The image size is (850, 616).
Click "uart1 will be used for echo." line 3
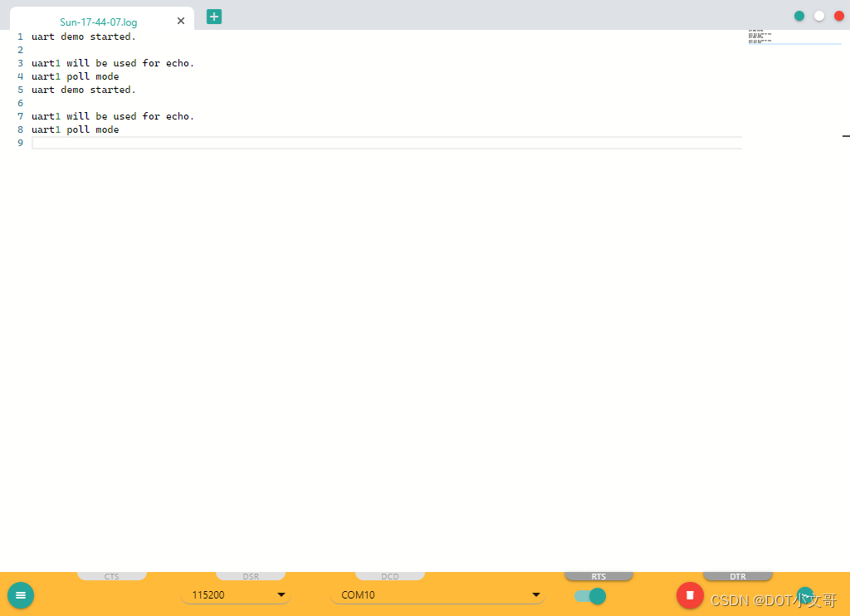pyautogui.click(x=113, y=63)
